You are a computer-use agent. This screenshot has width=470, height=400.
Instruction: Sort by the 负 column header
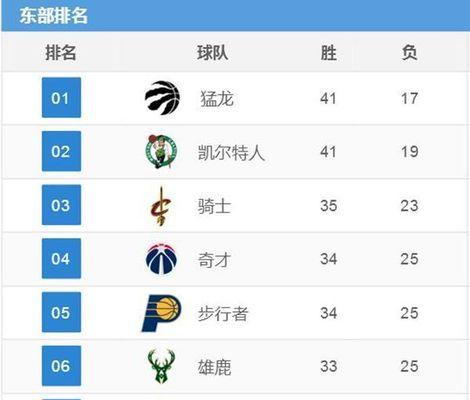pos(409,53)
